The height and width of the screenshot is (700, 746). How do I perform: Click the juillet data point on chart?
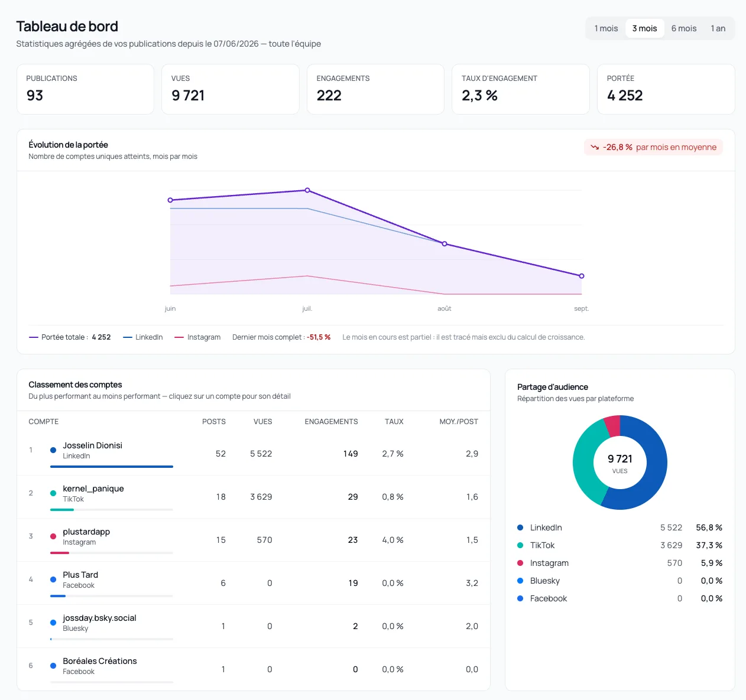307,190
